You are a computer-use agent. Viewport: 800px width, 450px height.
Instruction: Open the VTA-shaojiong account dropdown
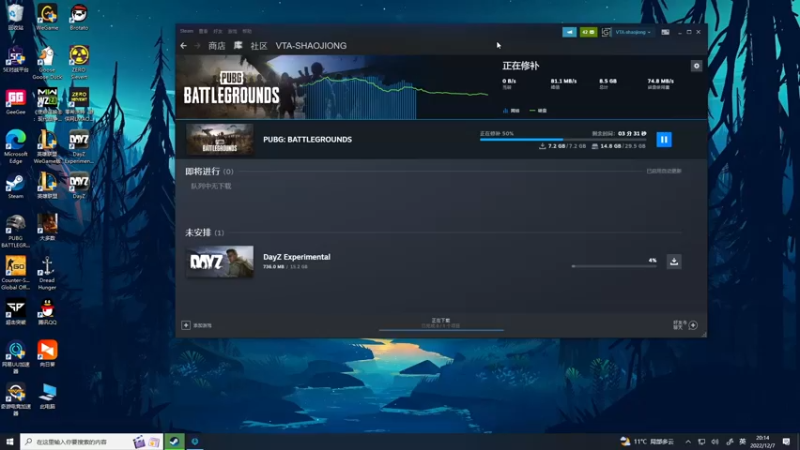633,32
